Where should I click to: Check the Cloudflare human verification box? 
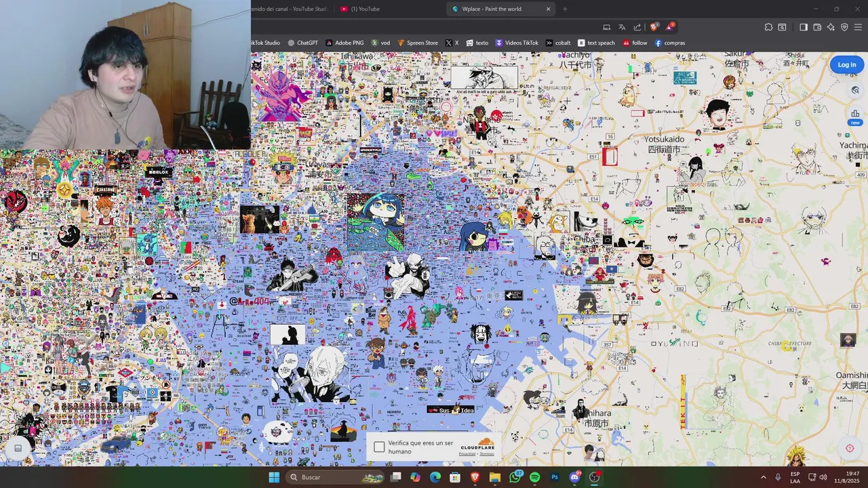pos(379,447)
